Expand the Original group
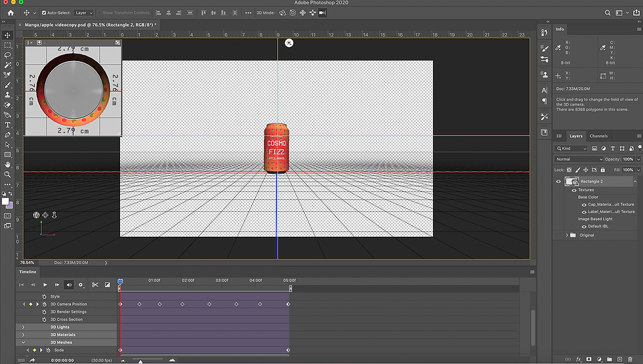Screen dimensions: 643x364 [x=567, y=235]
